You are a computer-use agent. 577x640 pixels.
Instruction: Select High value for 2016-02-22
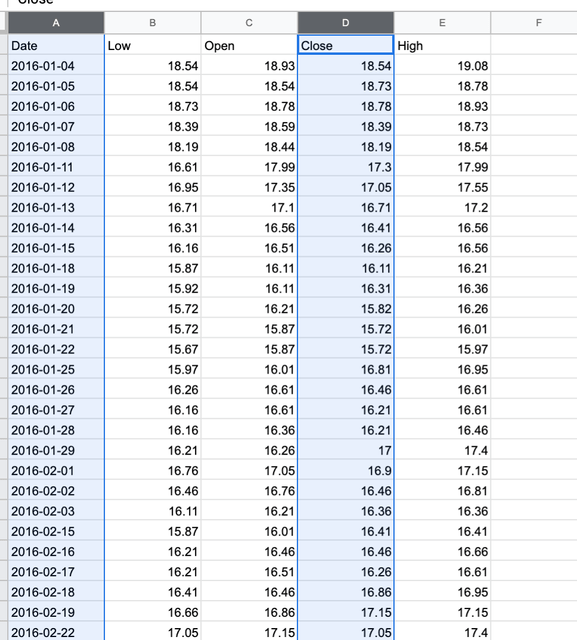[442, 632]
